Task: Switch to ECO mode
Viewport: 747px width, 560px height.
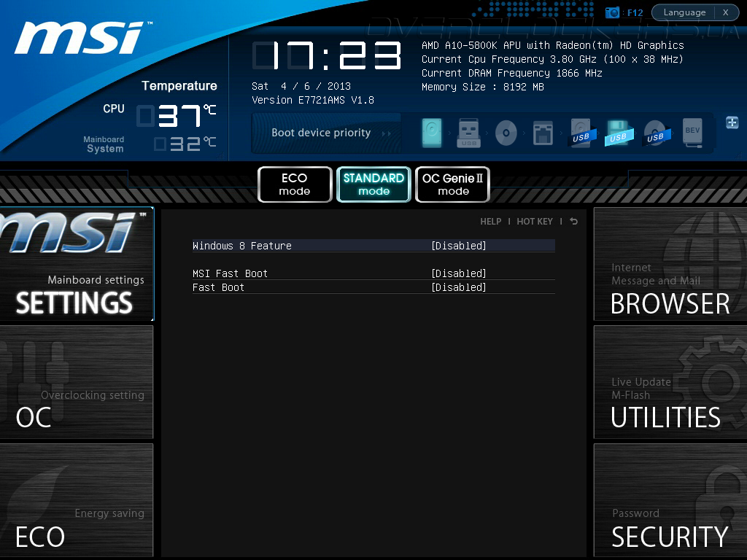Action: point(295,184)
